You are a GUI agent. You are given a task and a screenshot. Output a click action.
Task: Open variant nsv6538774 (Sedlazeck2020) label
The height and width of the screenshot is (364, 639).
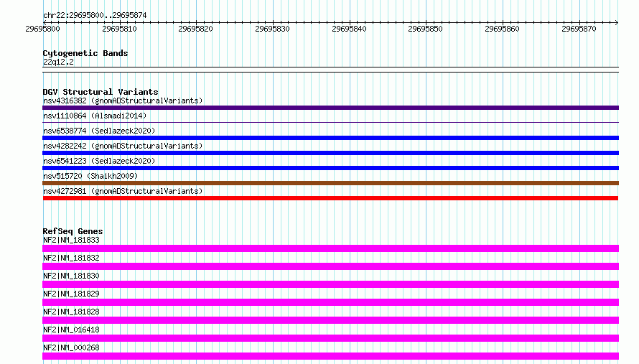[x=99, y=131]
